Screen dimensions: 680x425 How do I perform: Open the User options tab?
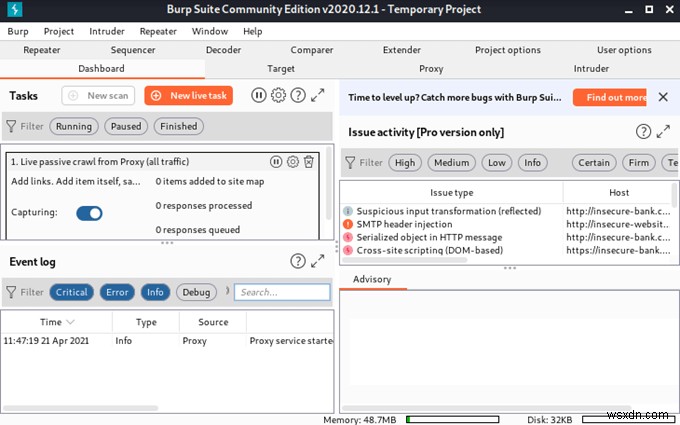624,50
